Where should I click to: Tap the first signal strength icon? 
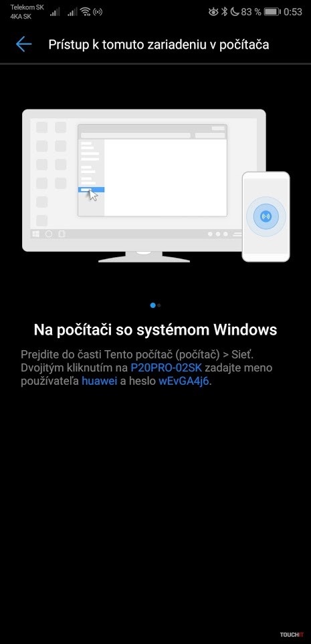pyautogui.click(x=55, y=11)
